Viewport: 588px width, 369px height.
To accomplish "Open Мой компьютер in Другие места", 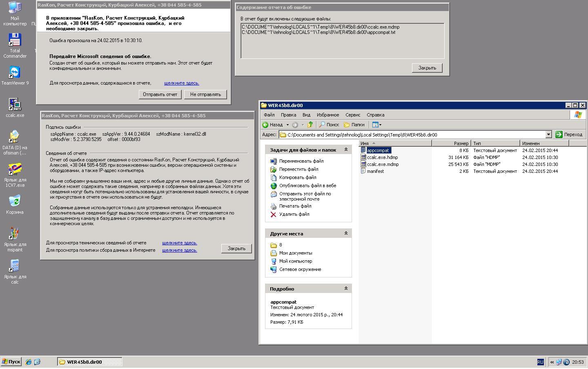I will point(291,261).
